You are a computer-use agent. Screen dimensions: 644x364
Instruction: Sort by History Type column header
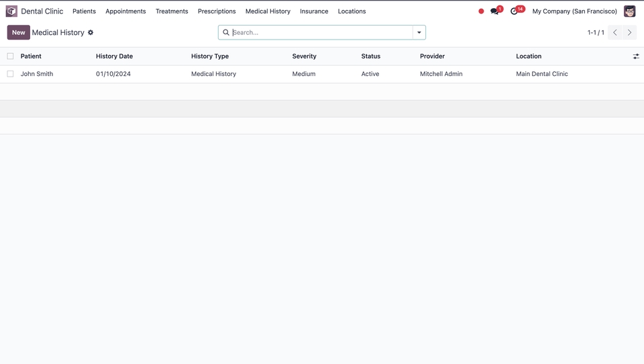(210, 56)
